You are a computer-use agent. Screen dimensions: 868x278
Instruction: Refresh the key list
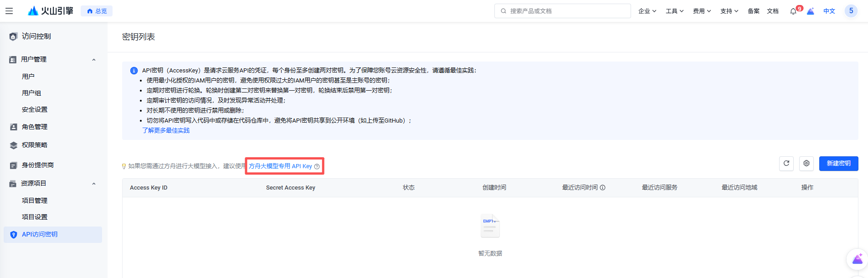pyautogui.click(x=786, y=164)
